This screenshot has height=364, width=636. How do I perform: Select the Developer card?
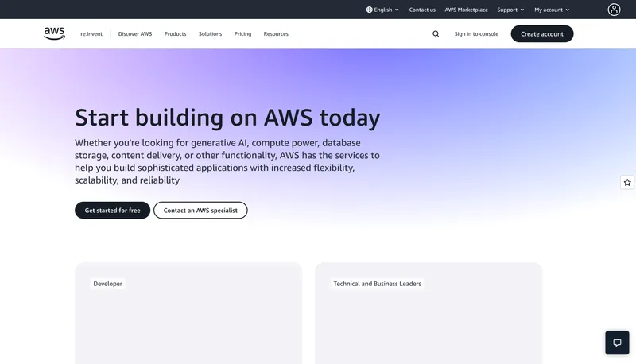tap(188, 313)
